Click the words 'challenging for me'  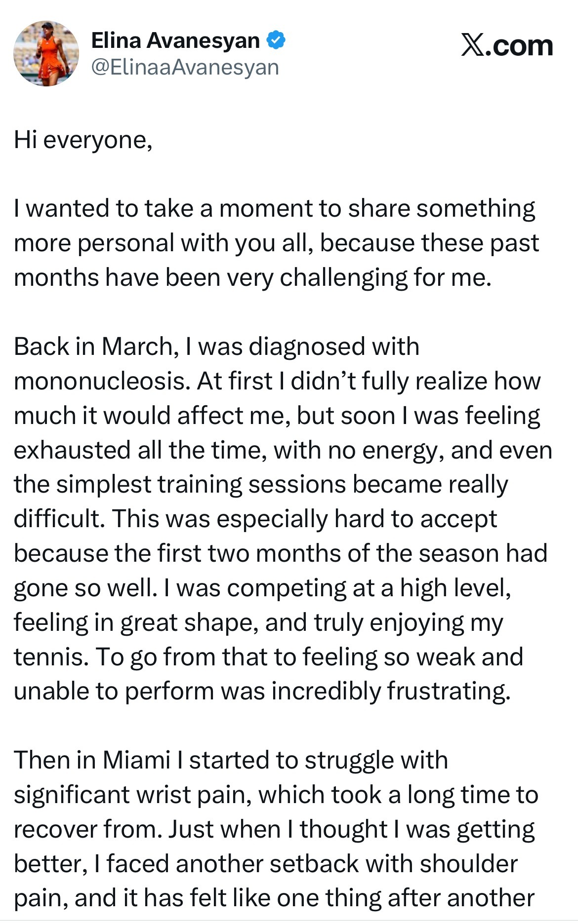(x=386, y=278)
